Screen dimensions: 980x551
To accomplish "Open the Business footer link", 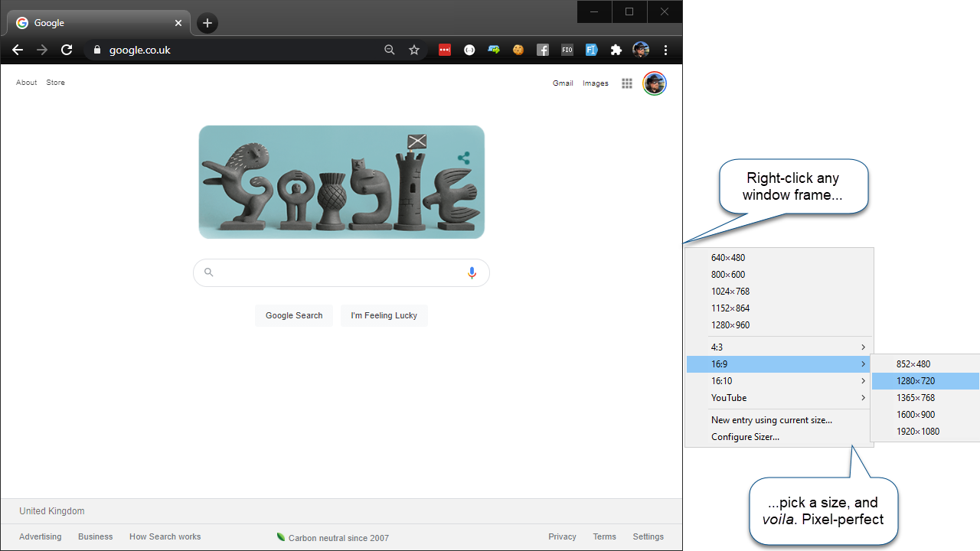I will tap(96, 536).
